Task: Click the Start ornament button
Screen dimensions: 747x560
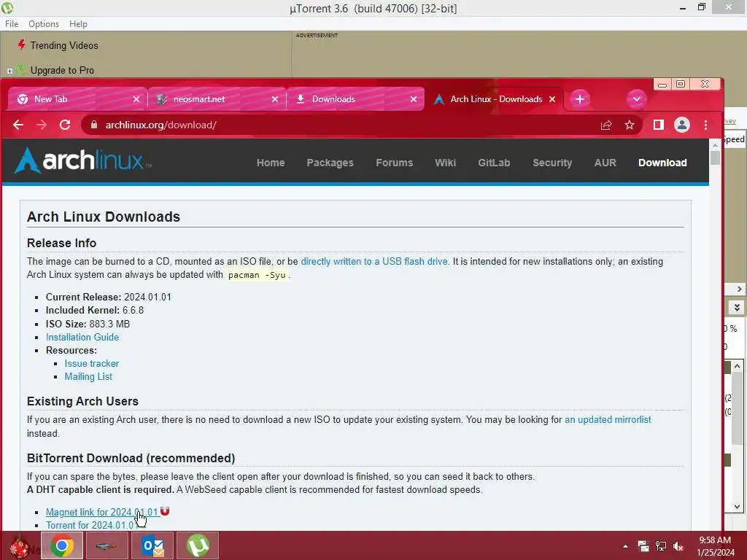Action: [x=19, y=546]
